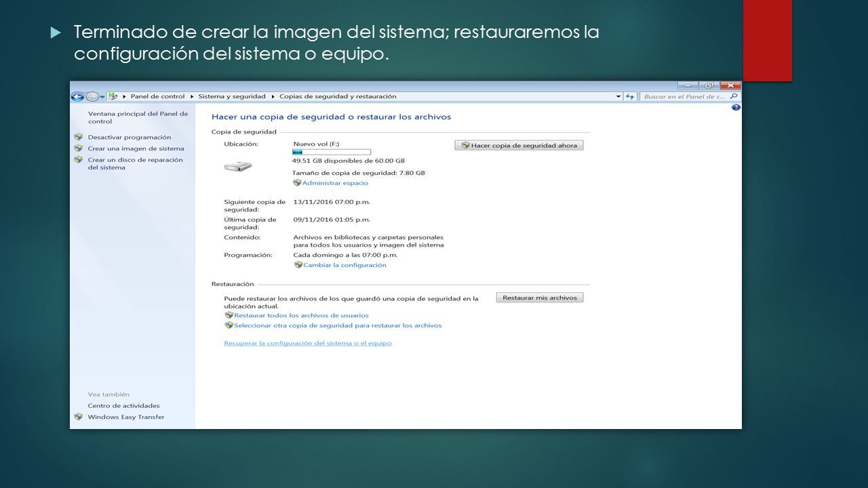Click shield icon beside 'Cambiar la configuración'

tap(298, 265)
